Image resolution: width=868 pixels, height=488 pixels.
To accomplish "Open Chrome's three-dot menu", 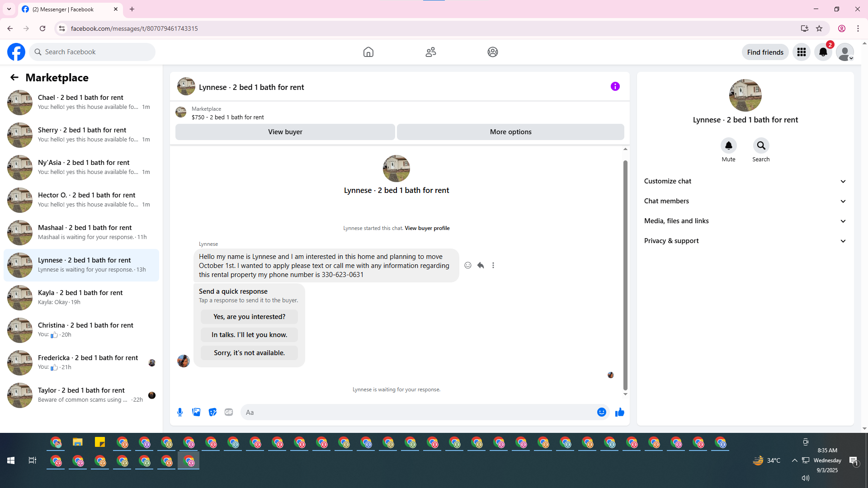I will click(858, 28).
